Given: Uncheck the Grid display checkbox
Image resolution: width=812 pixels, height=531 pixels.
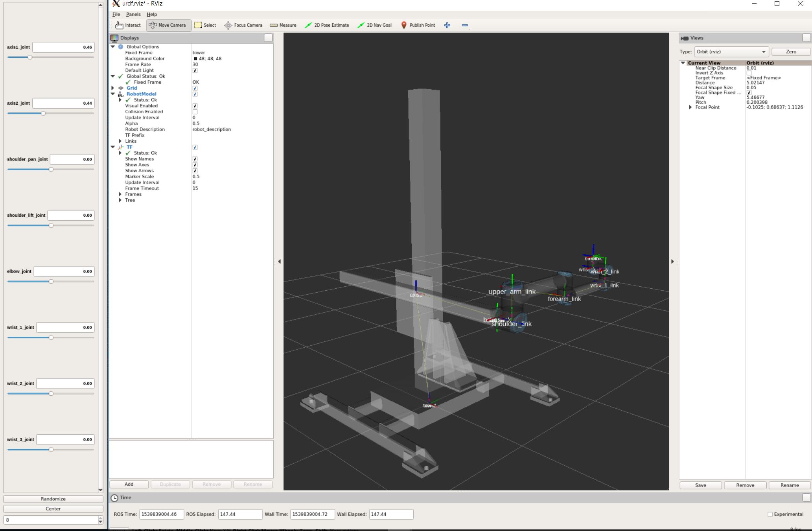Looking at the screenshot, I should [195, 88].
